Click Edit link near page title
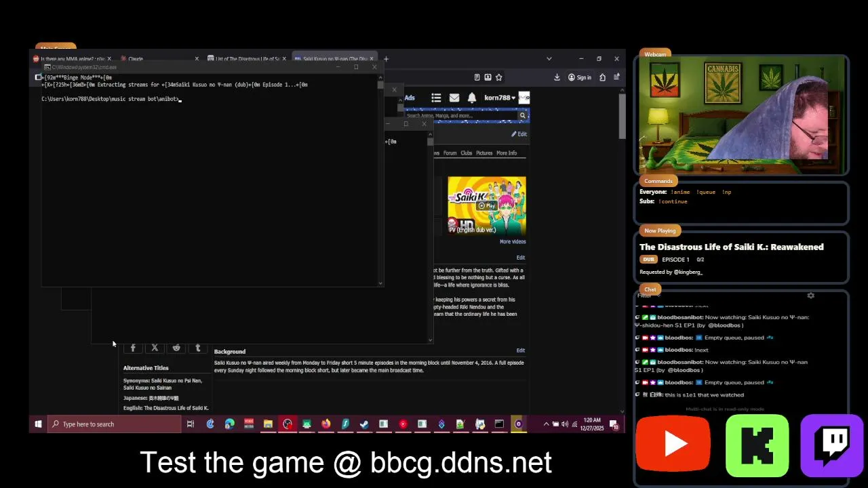868x488 pixels. (x=519, y=134)
